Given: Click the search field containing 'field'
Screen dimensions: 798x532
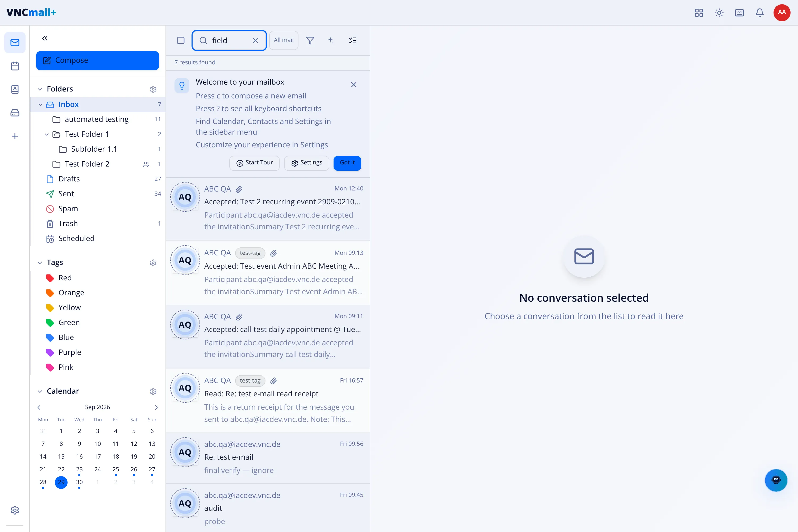Looking at the screenshot, I should 229,40.
